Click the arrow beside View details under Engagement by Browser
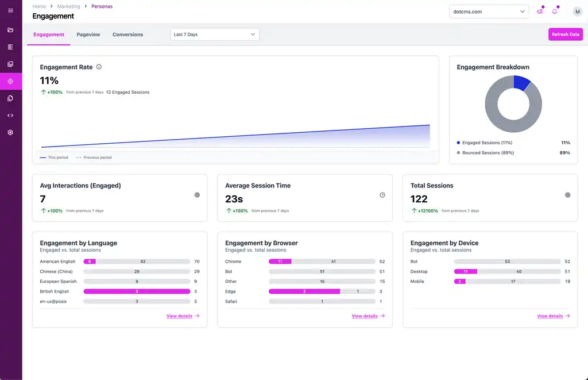This screenshot has height=380, width=588. (x=382, y=316)
